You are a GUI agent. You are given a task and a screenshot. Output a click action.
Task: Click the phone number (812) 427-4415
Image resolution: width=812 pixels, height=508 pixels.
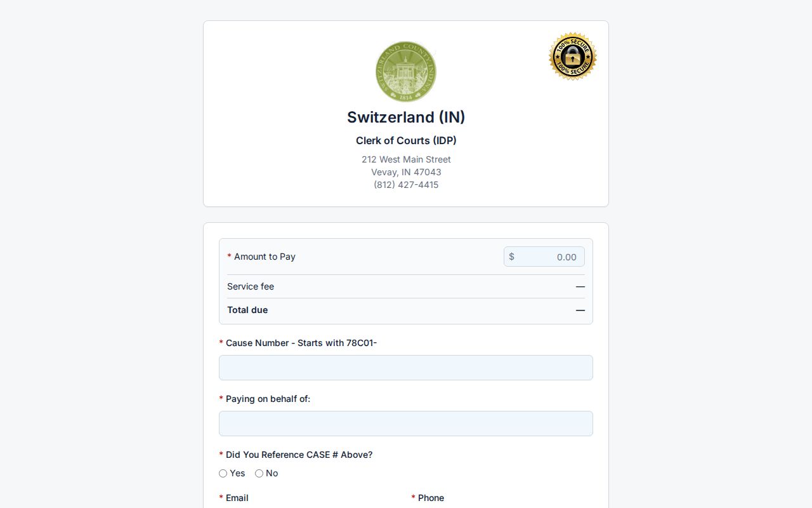(406, 185)
